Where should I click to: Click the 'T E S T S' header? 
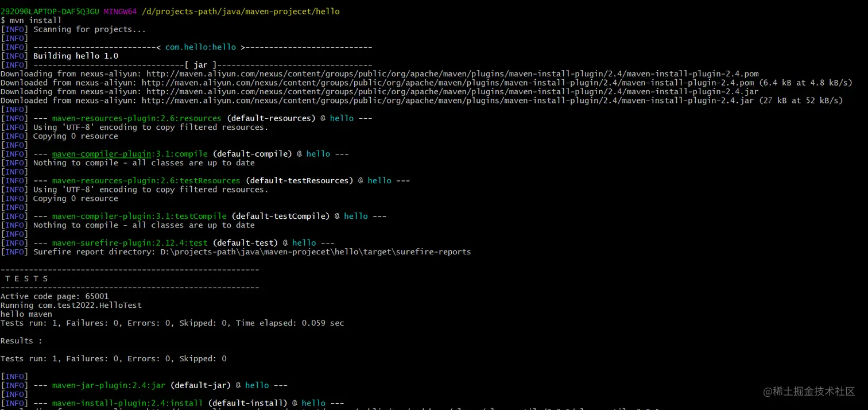[x=27, y=279]
